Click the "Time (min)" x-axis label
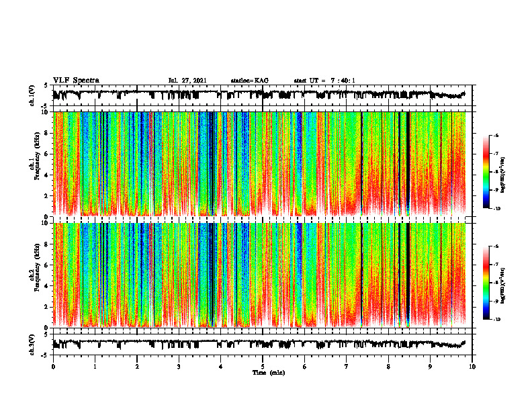 click(x=269, y=373)
